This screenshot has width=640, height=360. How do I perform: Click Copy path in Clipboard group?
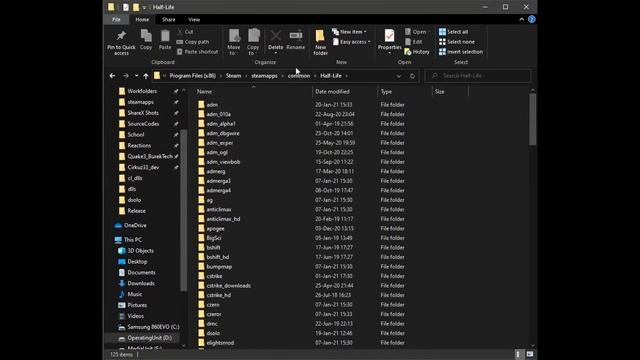pos(193,42)
